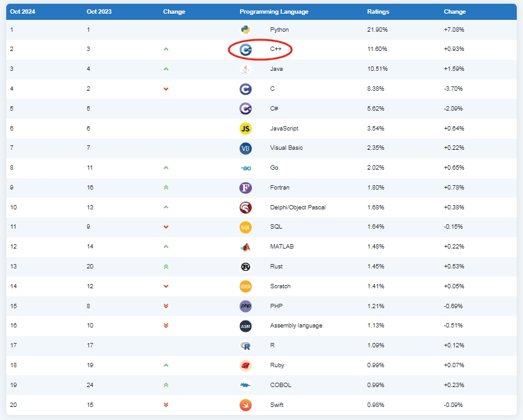Click the circled C++ logo icon

click(x=246, y=49)
